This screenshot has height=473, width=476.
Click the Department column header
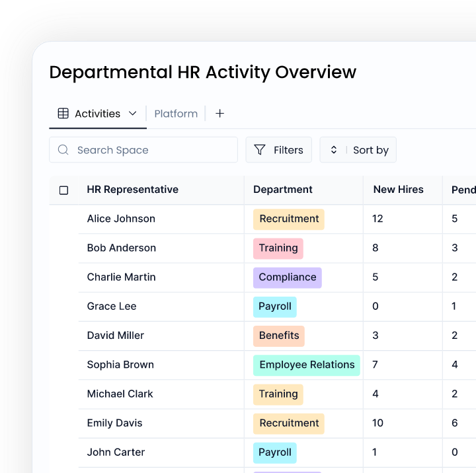(x=283, y=190)
